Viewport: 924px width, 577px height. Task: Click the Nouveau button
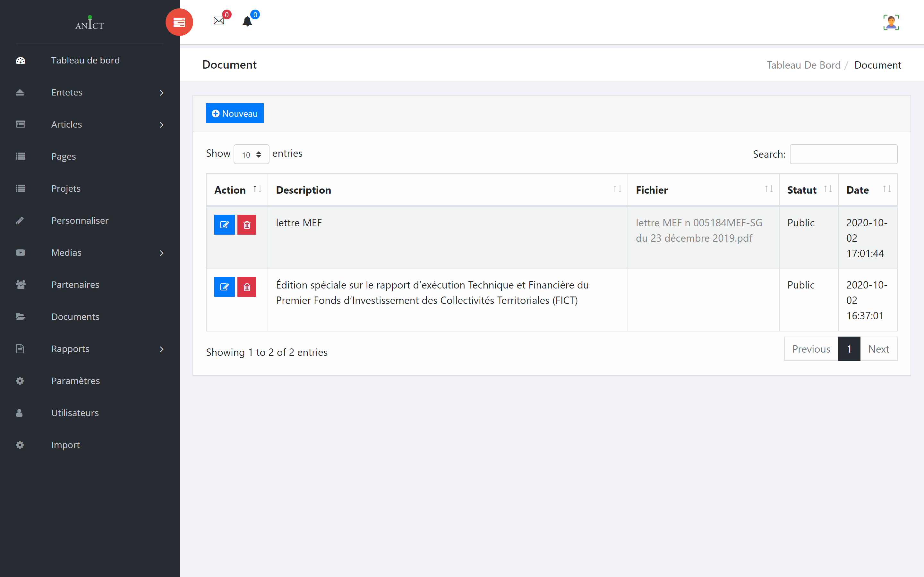(x=235, y=113)
